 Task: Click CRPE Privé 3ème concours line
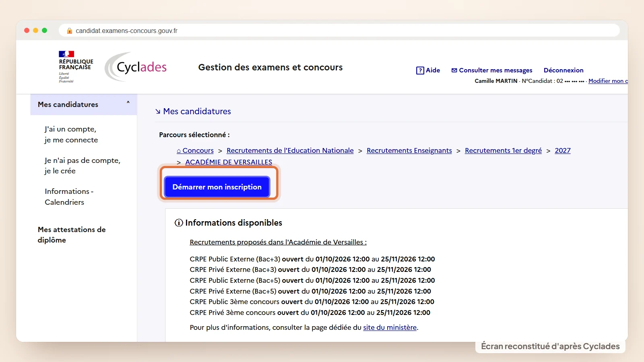(x=310, y=313)
